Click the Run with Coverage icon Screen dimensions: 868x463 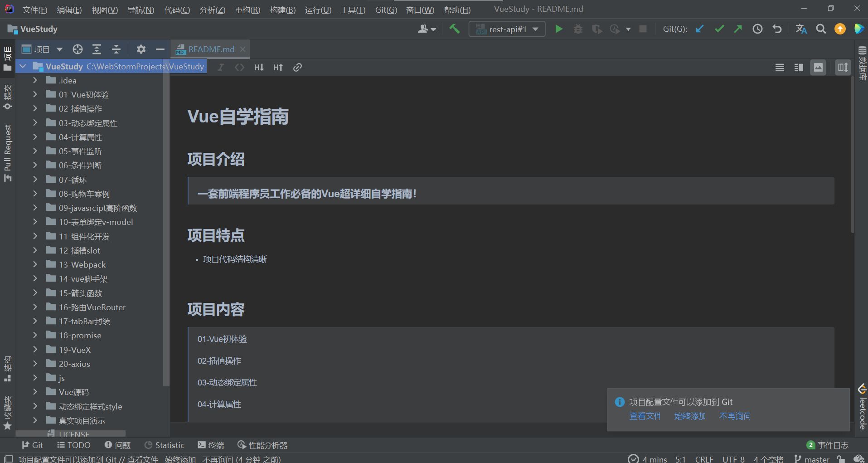(597, 29)
